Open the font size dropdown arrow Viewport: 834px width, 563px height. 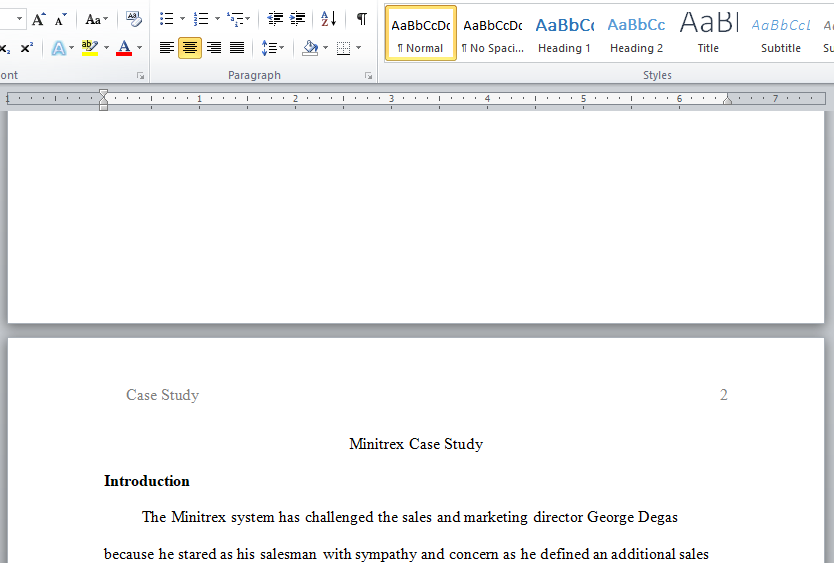[x=19, y=20]
